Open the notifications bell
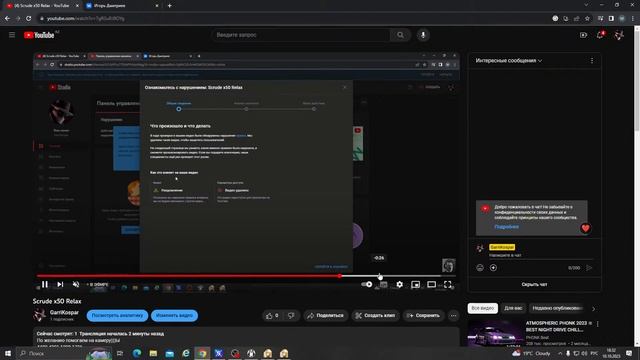Viewport: 640px width, 360px height. point(600,35)
